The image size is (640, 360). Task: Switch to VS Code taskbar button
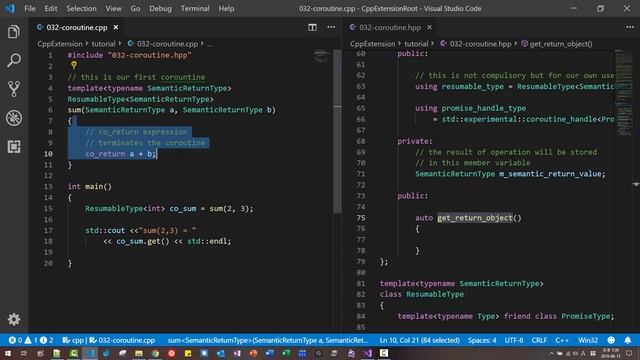[90, 353]
